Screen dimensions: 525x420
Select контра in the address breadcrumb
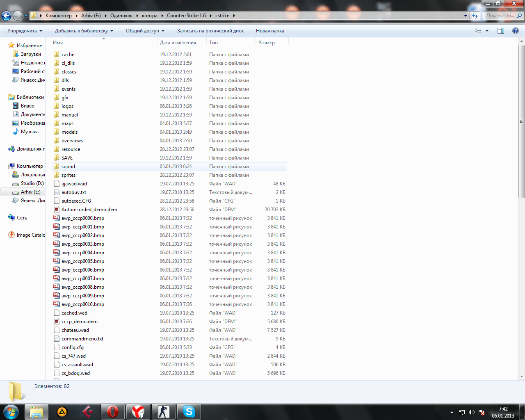[149, 16]
